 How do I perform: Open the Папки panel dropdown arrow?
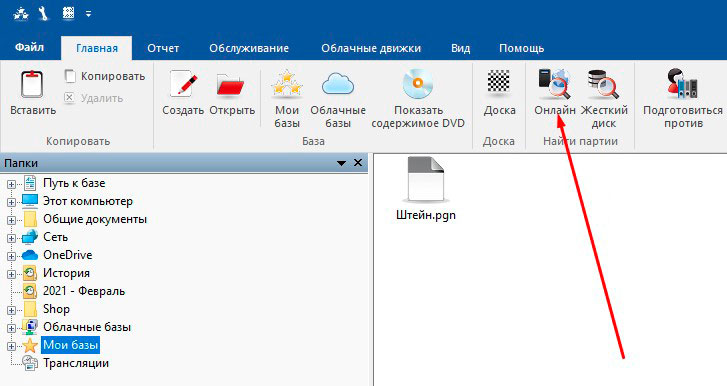coord(341,163)
